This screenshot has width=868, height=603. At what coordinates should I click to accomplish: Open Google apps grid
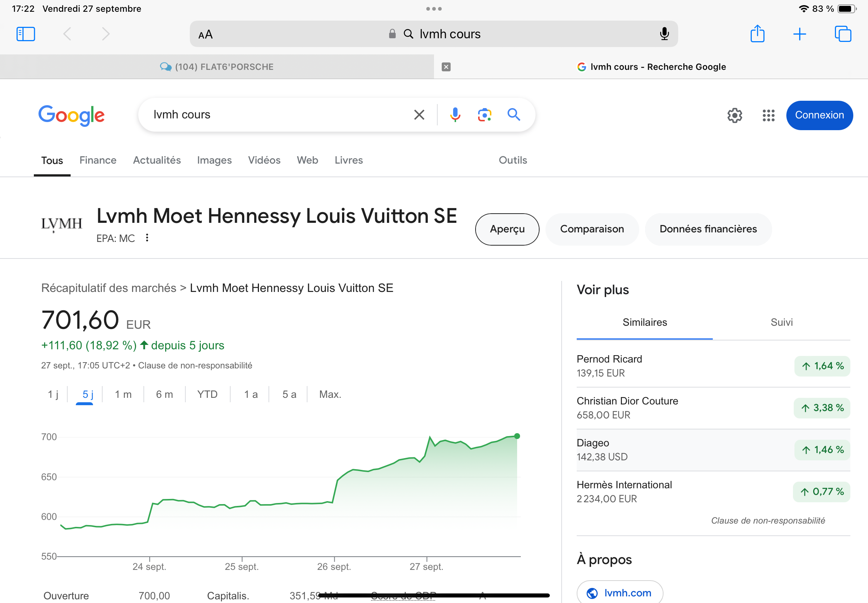768,115
